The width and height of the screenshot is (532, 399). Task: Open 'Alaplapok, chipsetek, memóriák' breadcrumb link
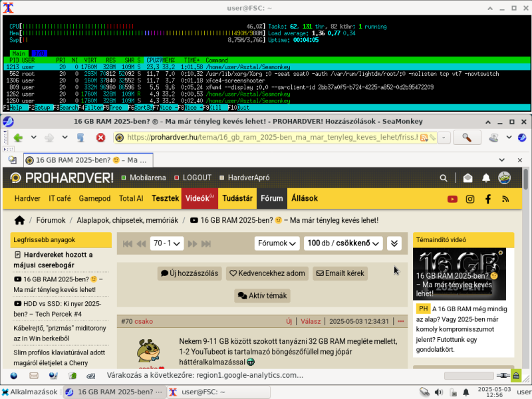click(x=127, y=221)
